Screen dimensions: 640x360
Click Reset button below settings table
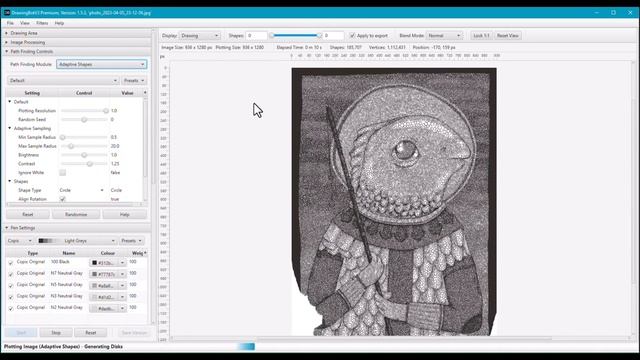(28, 214)
